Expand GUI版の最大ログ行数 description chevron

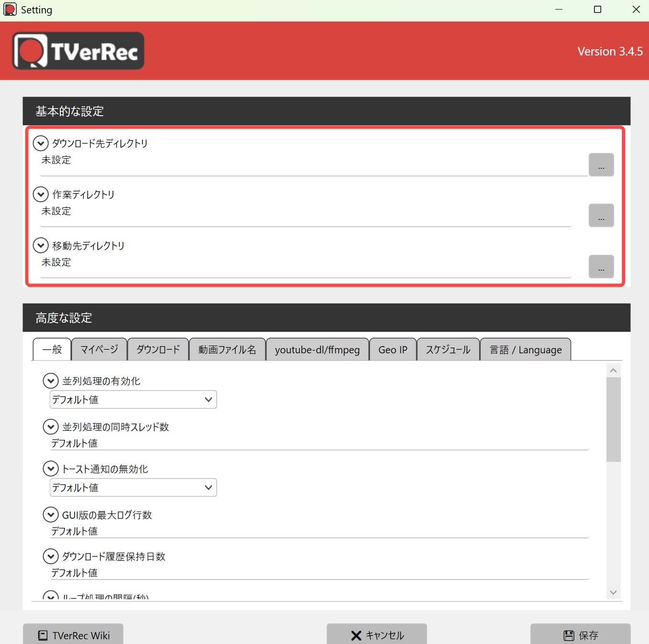51,514
